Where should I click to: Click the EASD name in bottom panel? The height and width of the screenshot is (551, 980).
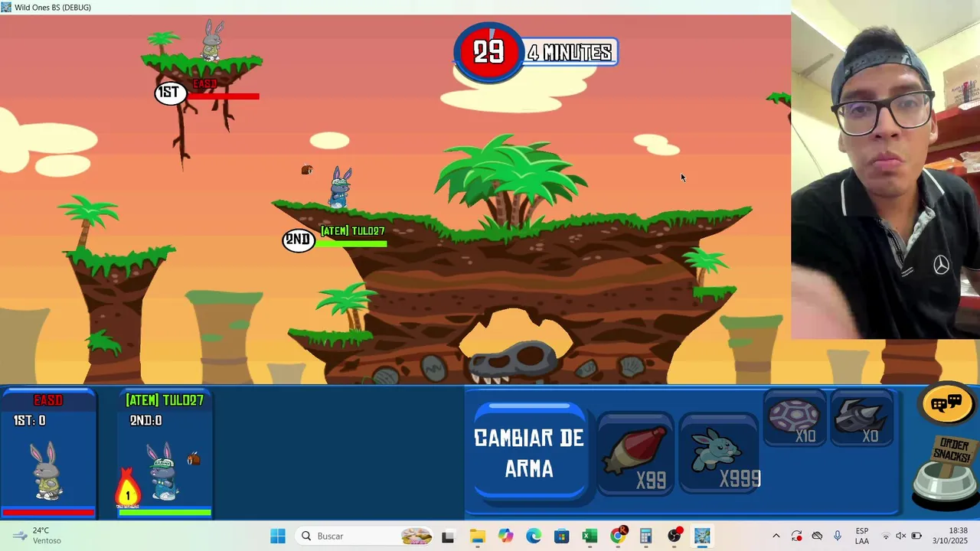pyautogui.click(x=48, y=400)
